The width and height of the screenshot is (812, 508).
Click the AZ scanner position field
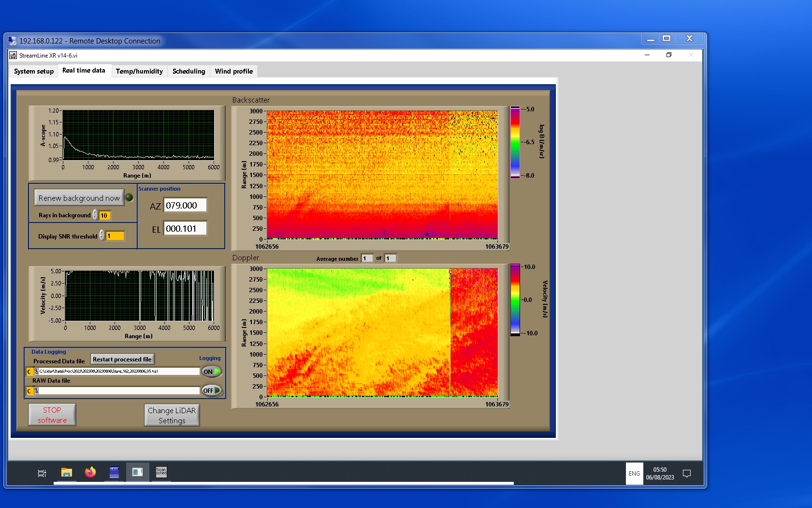click(x=185, y=205)
